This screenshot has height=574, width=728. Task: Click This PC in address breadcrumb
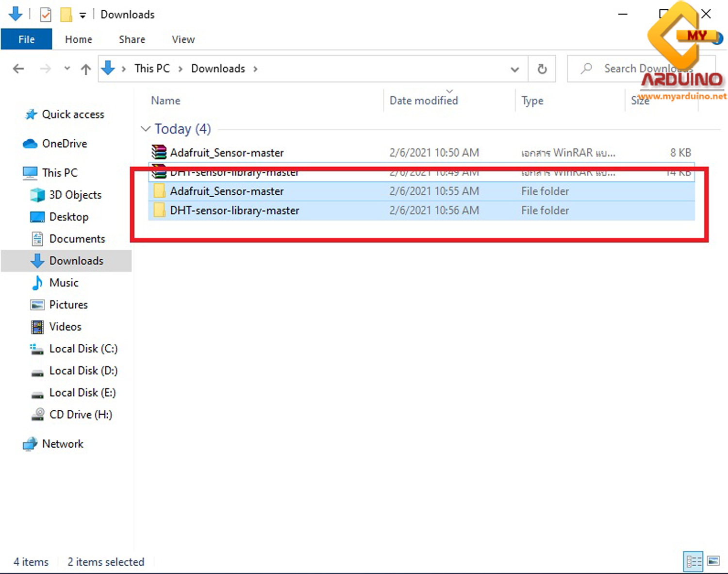tap(152, 68)
